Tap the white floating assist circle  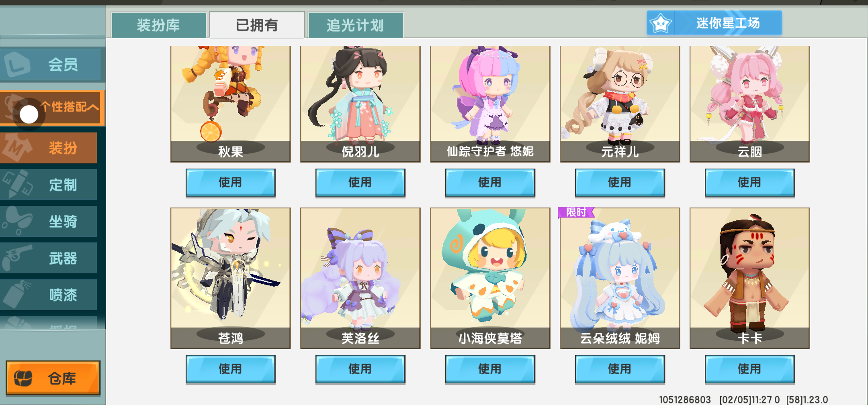pyautogui.click(x=29, y=115)
